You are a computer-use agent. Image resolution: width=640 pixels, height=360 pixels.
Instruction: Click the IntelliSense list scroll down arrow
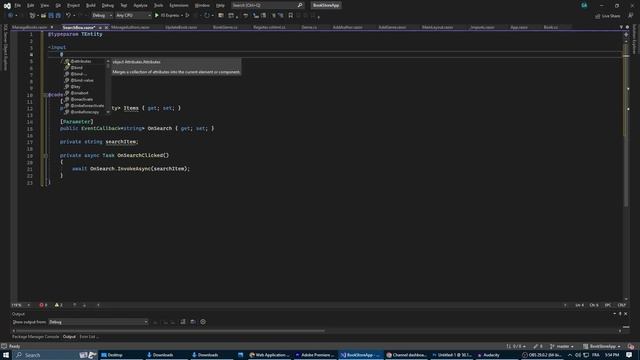[x=108, y=112]
